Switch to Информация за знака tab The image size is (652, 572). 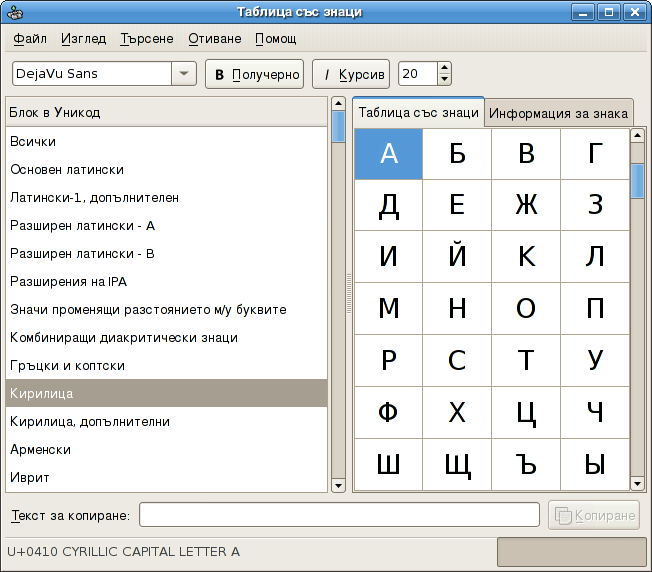(558, 113)
